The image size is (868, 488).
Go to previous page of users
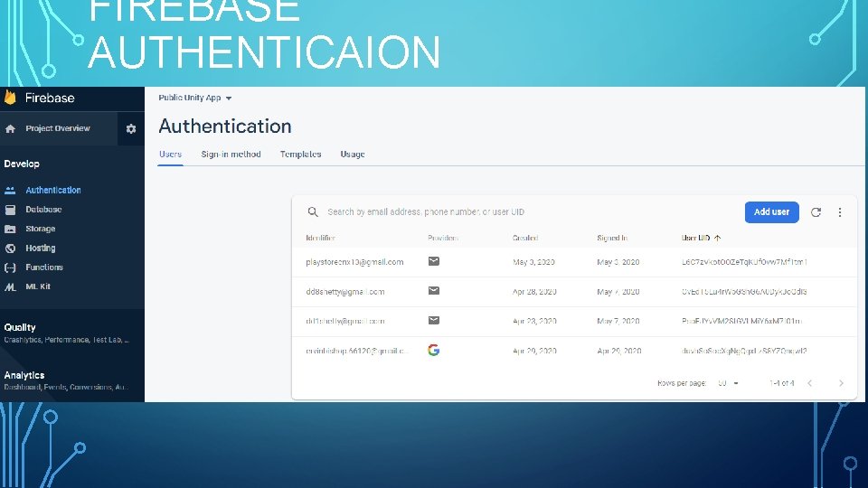[810, 383]
